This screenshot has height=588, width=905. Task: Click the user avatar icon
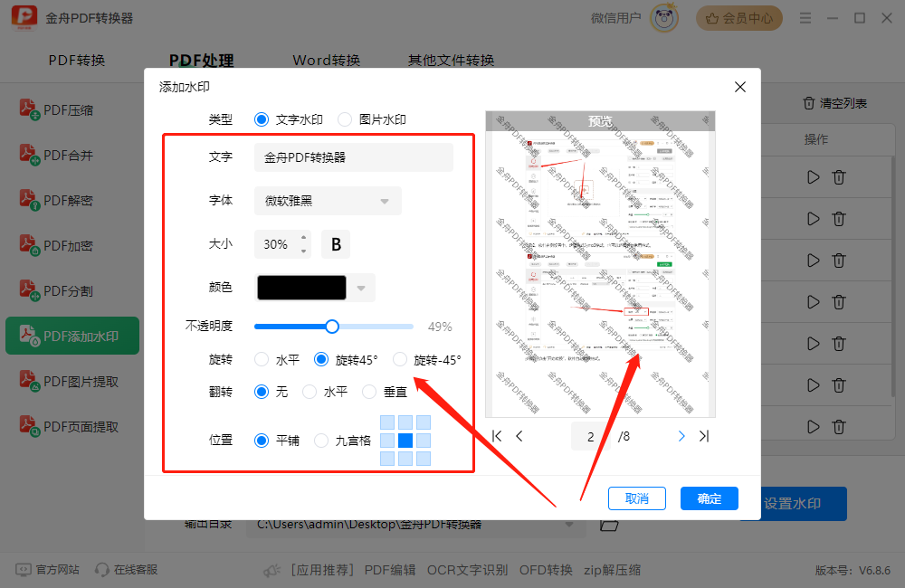pyautogui.click(x=663, y=18)
